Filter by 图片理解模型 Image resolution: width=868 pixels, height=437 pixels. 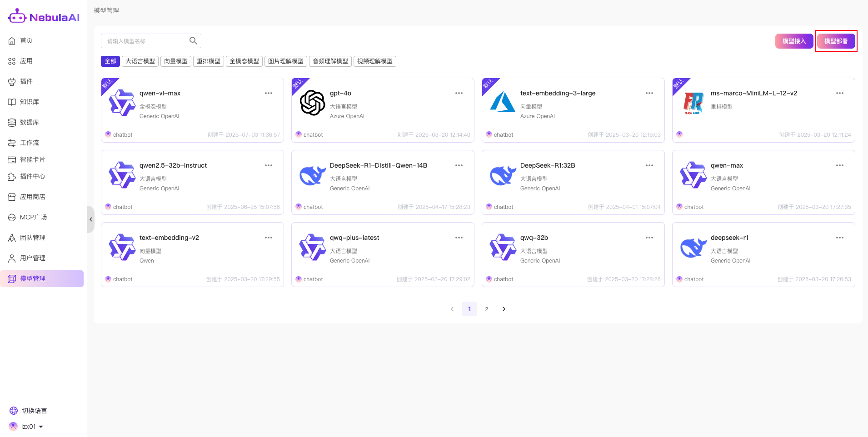tap(286, 61)
